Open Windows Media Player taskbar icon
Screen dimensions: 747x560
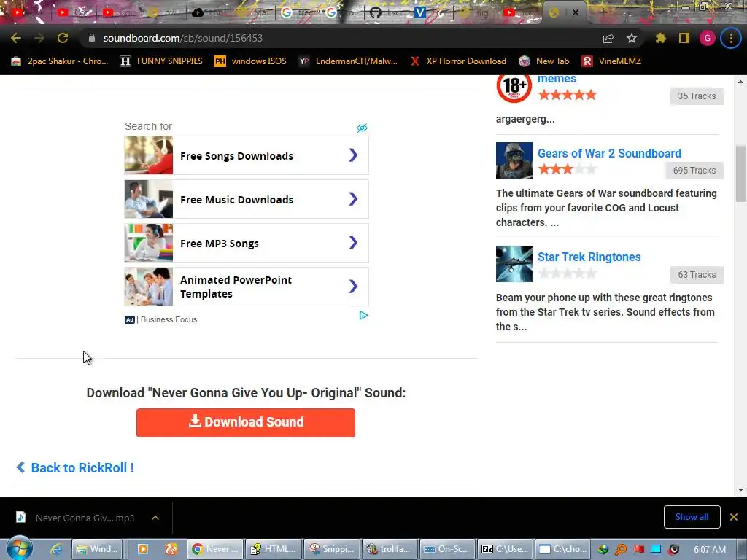142,549
